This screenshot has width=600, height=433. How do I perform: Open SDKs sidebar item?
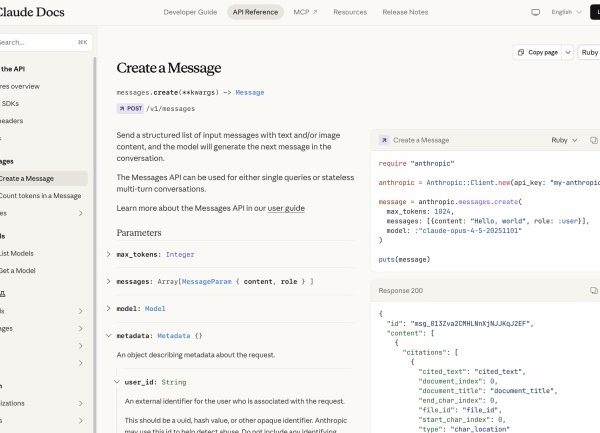[x=10, y=104]
